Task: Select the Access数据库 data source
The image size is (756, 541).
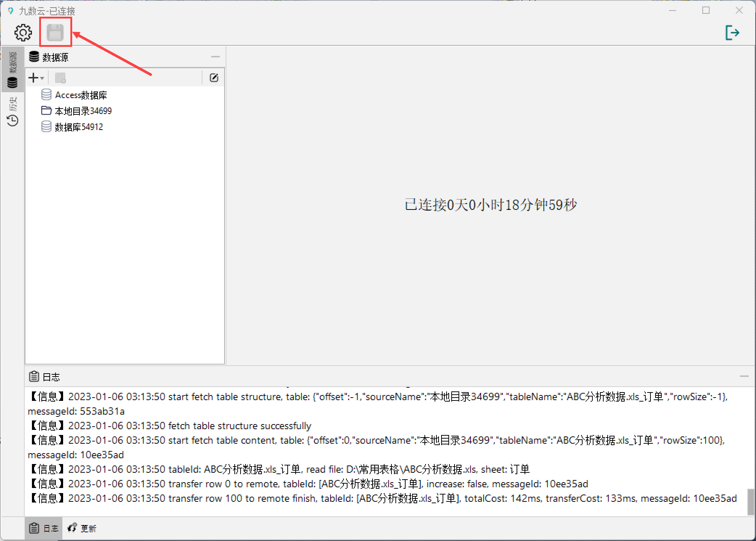Action: pos(74,95)
